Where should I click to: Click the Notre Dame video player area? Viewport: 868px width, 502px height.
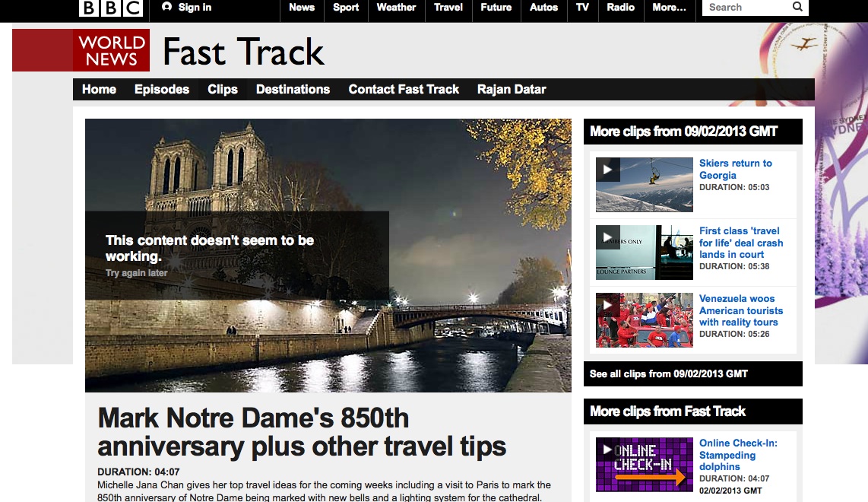328,255
